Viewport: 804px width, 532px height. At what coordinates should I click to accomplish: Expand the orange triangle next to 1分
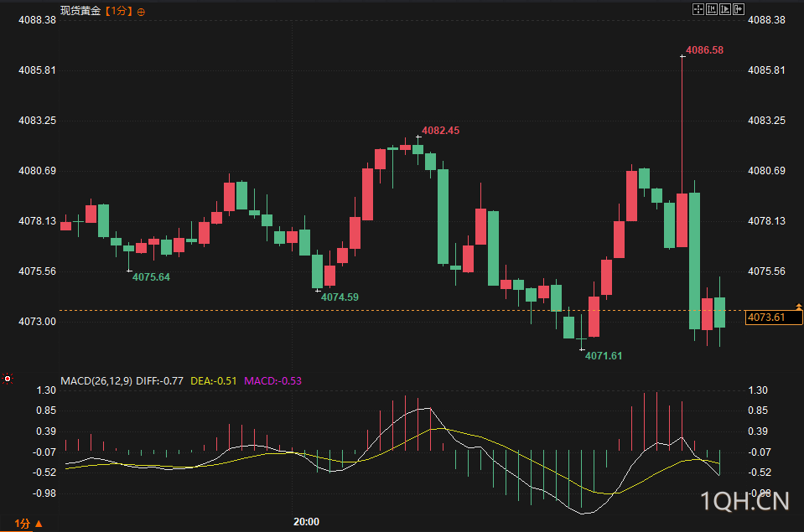click(x=39, y=524)
